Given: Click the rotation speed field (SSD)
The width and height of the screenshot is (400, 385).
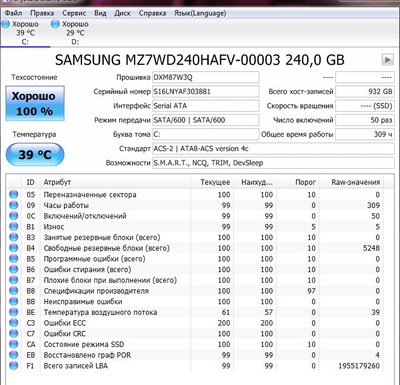Looking at the screenshot, I should tap(365, 106).
